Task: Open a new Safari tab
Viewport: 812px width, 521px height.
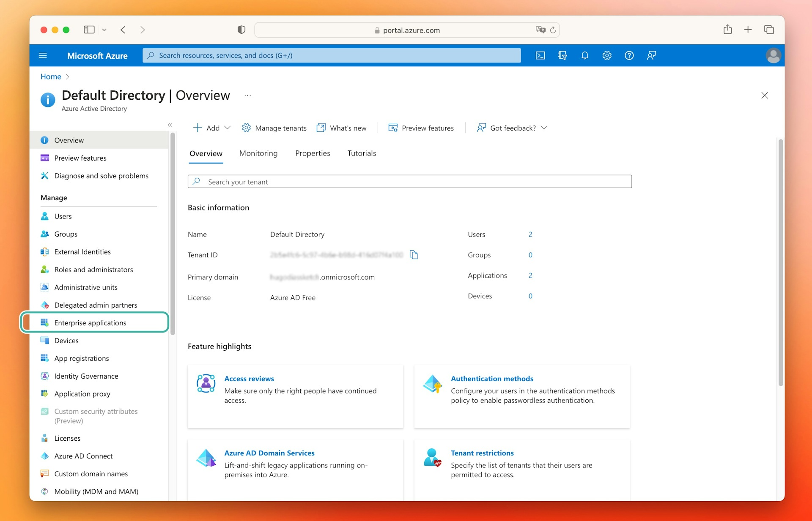Action: 748,30
